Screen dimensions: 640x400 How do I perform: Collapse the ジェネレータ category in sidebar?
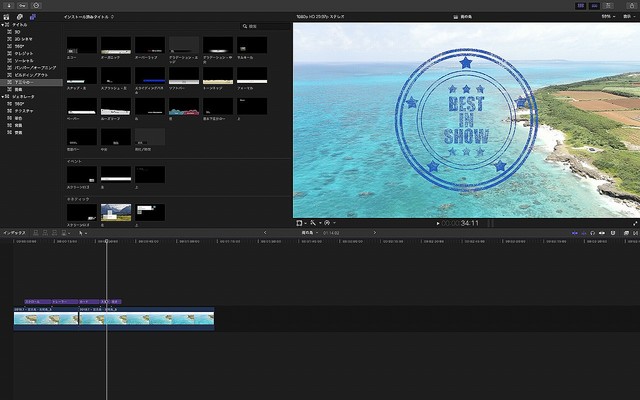coord(4,96)
